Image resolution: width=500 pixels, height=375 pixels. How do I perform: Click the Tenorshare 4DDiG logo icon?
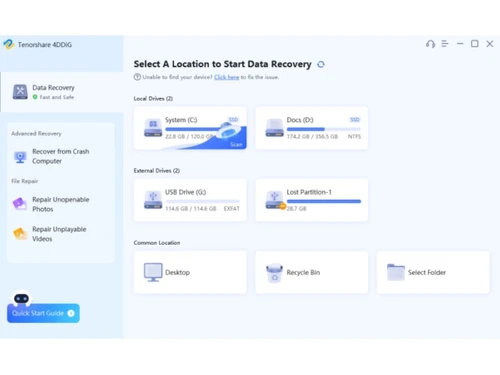(9, 44)
